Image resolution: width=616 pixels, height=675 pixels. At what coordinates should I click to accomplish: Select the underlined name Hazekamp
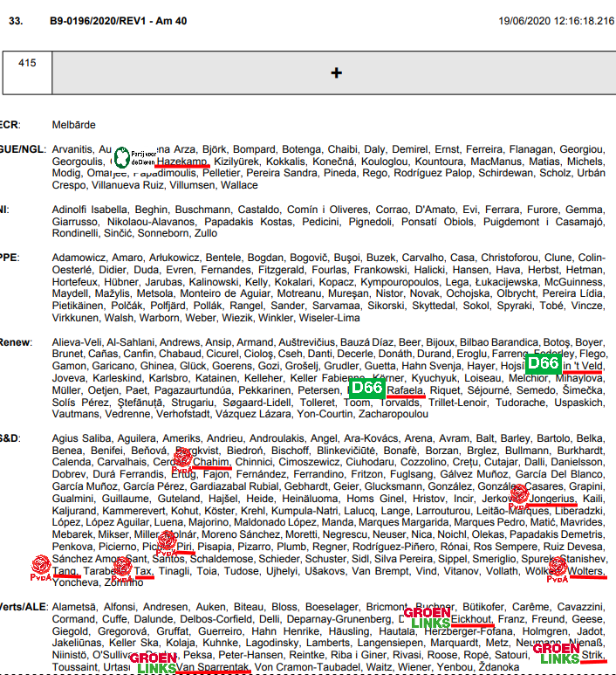coord(182,162)
